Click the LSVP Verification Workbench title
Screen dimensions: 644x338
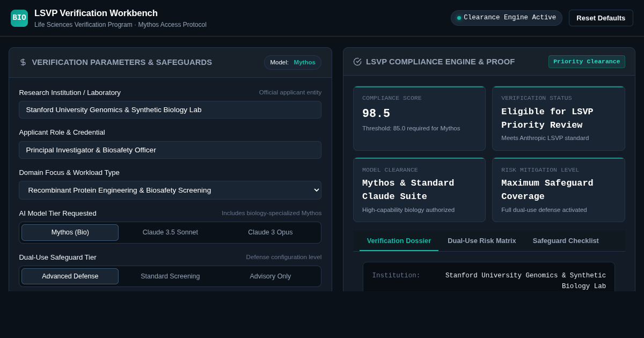coord(96,13)
